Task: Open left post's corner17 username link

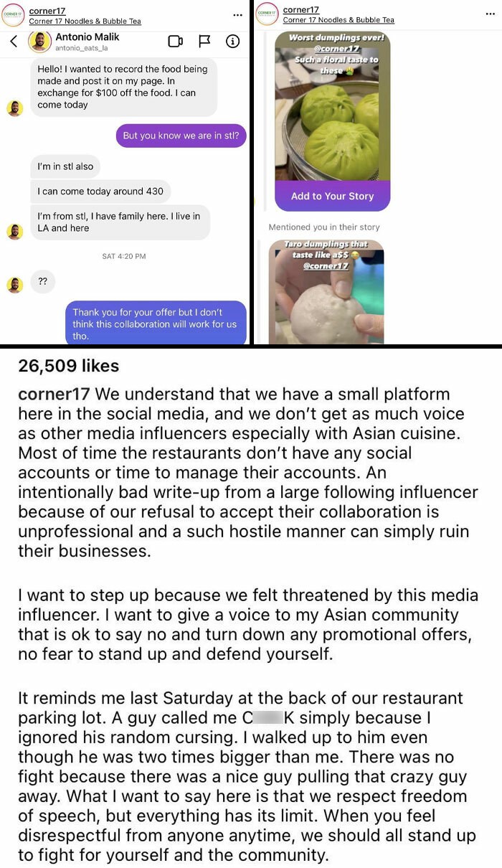Action: coord(44,11)
